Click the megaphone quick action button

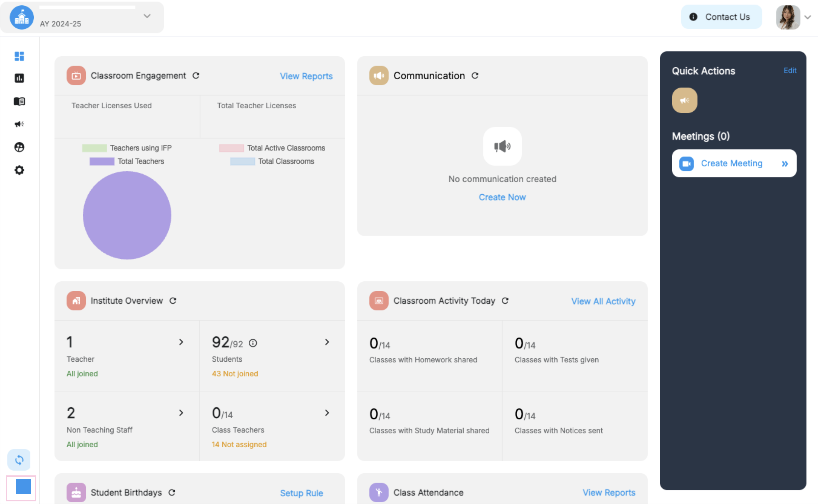(684, 100)
